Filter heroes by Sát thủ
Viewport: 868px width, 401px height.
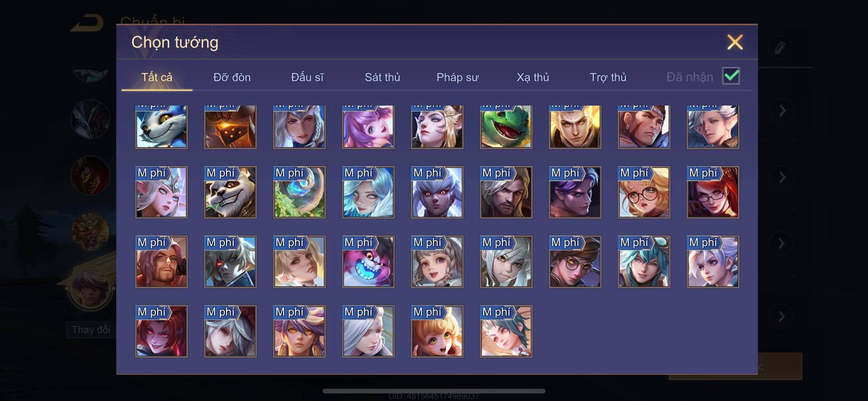[x=382, y=77]
